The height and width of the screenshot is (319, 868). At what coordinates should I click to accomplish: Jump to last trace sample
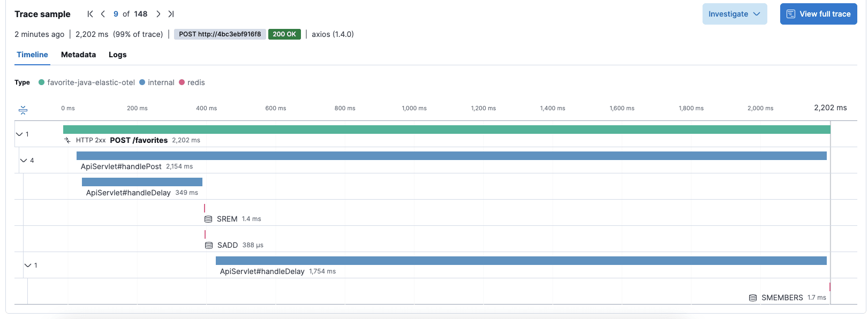coord(171,14)
